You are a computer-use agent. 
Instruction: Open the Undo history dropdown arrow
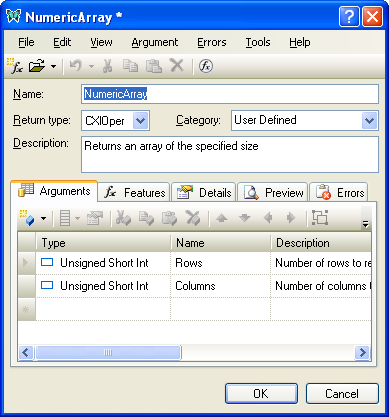tap(91, 66)
